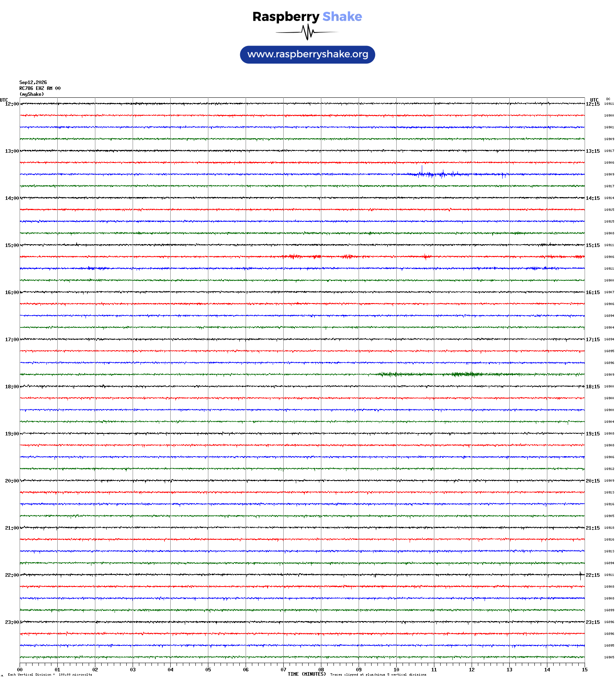Screen dimensions: 616x680
Task: Click the minute 15 axis label
Action: pyautogui.click(x=585, y=670)
